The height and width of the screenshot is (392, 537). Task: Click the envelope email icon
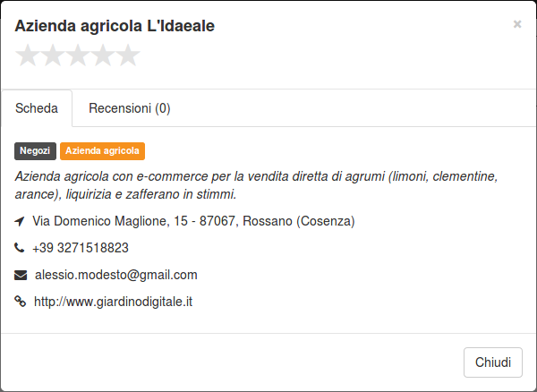coord(21,275)
